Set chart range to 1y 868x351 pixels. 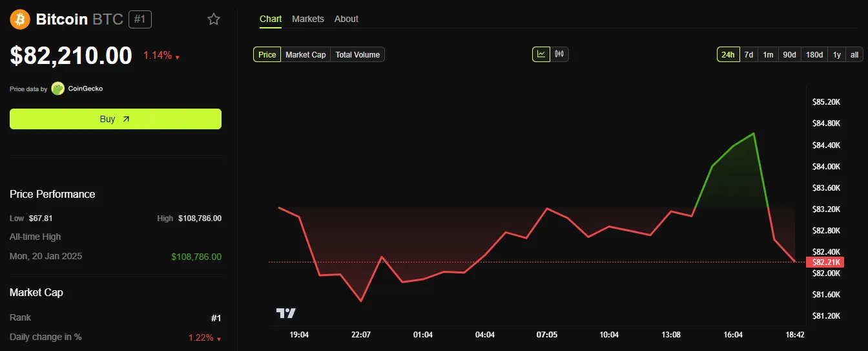click(837, 54)
